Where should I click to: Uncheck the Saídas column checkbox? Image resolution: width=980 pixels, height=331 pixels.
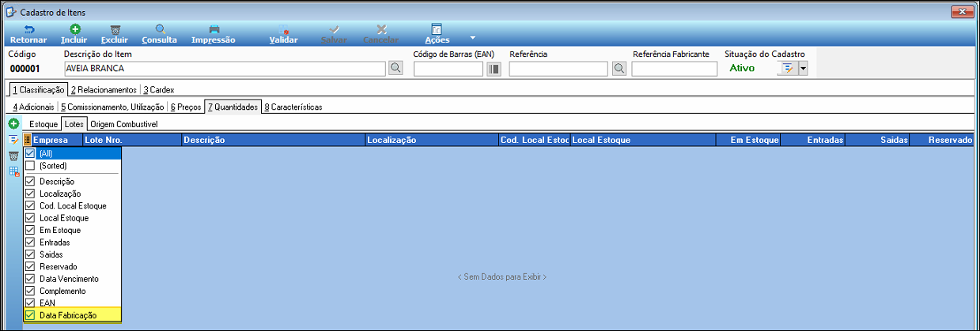(30, 254)
